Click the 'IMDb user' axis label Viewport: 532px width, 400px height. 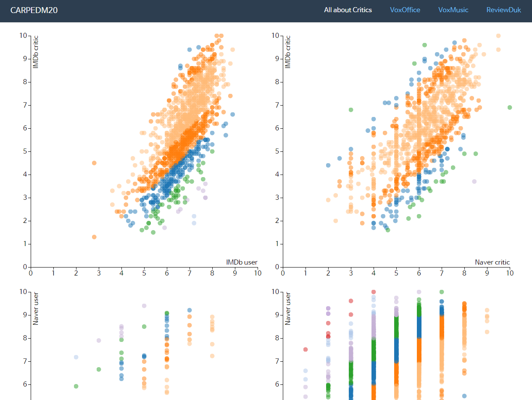tap(242, 262)
